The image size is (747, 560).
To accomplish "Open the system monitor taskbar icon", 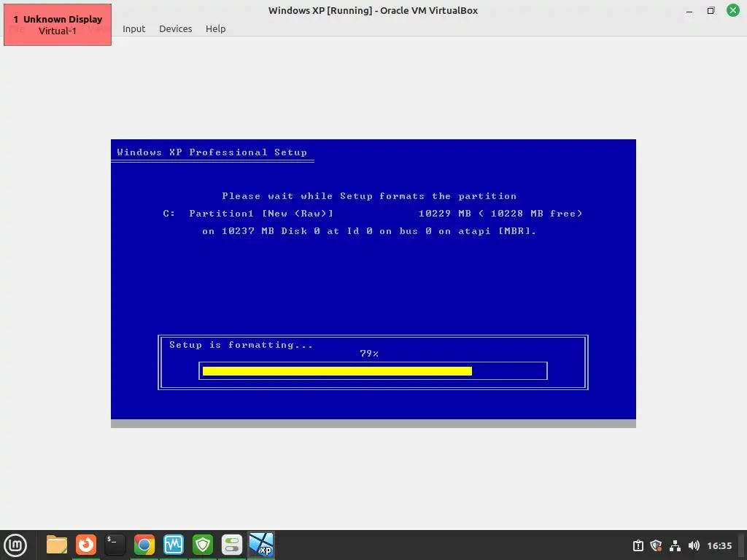I will tap(174, 545).
